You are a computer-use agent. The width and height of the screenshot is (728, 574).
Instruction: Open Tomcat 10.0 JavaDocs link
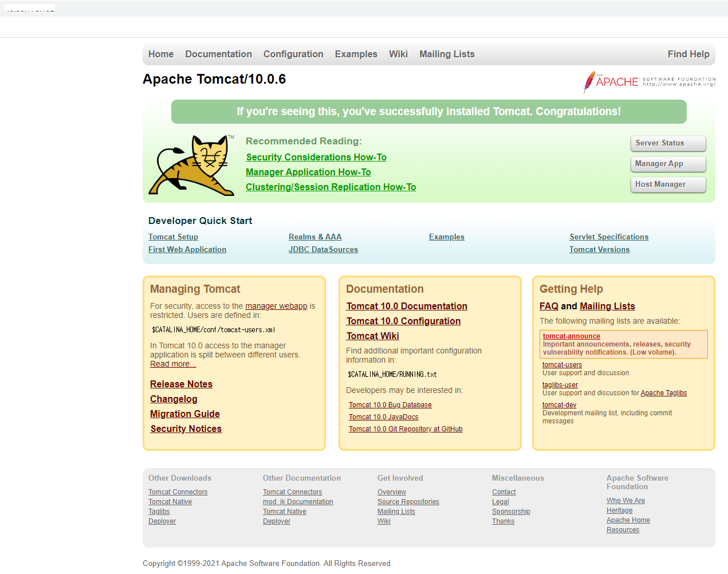(383, 417)
